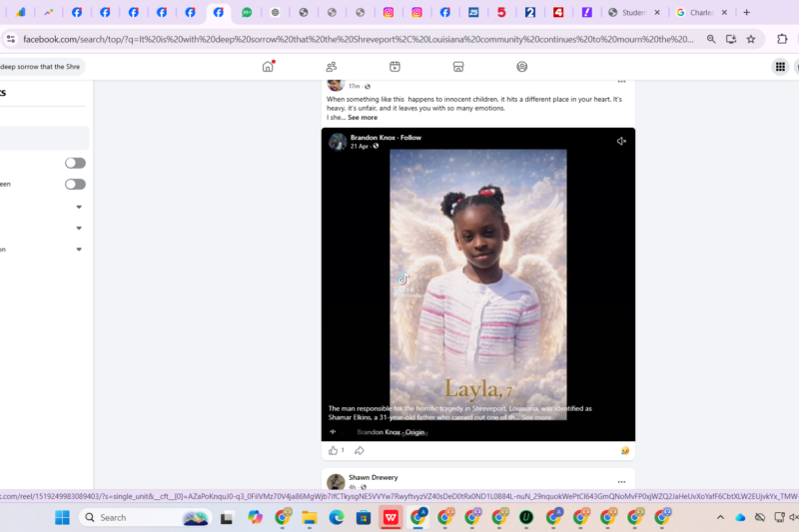Switch to the purple slash favicon tab
This screenshot has width=799, height=532.
click(586, 12)
